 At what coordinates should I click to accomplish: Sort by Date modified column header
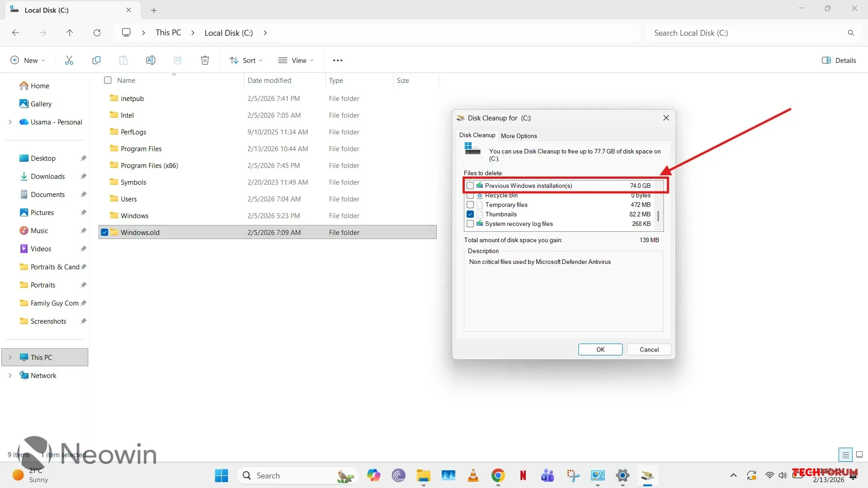click(x=284, y=80)
